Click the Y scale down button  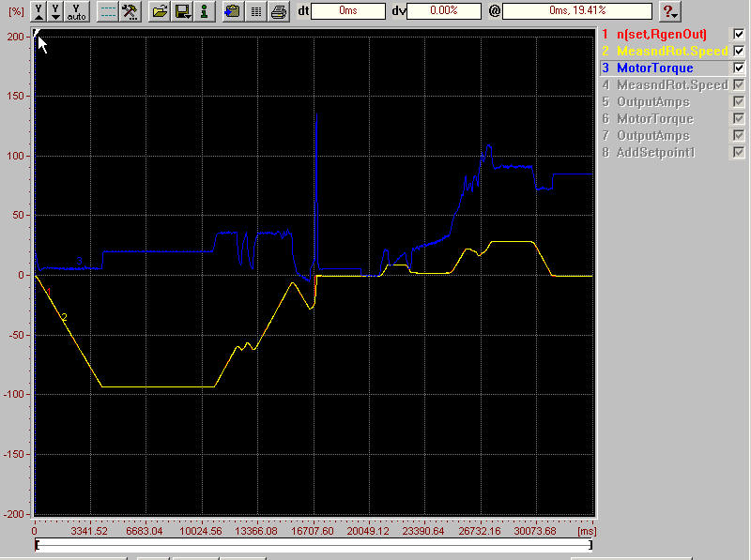coord(56,11)
